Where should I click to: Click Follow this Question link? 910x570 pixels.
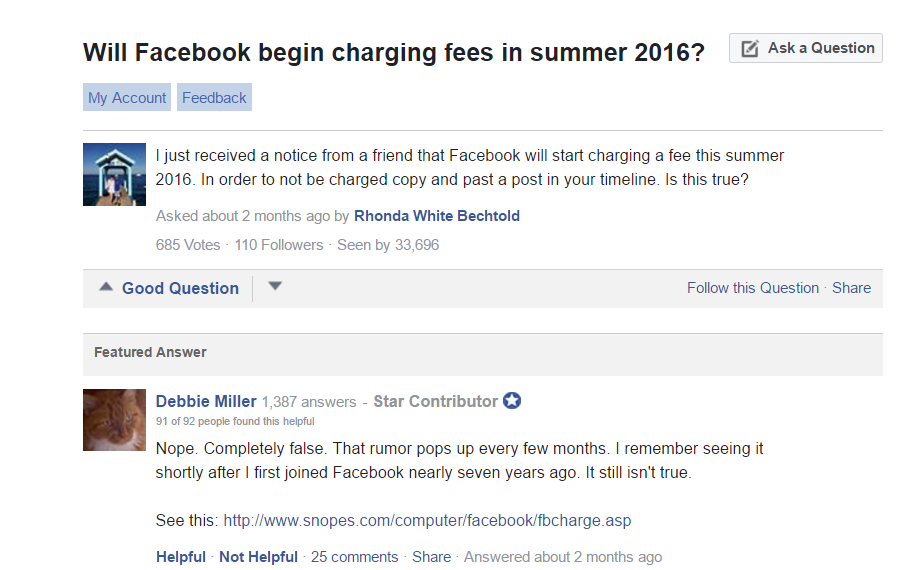(752, 288)
